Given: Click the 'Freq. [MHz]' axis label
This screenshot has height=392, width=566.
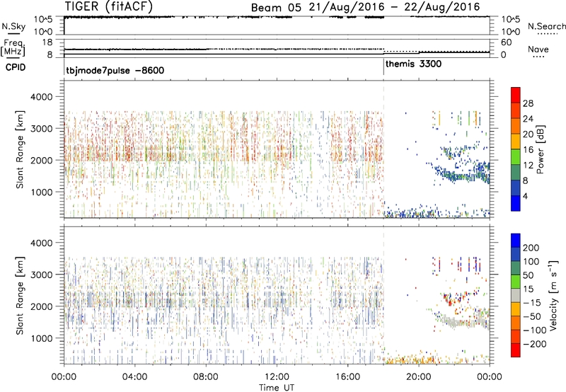Looking at the screenshot, I should [13, 47].
